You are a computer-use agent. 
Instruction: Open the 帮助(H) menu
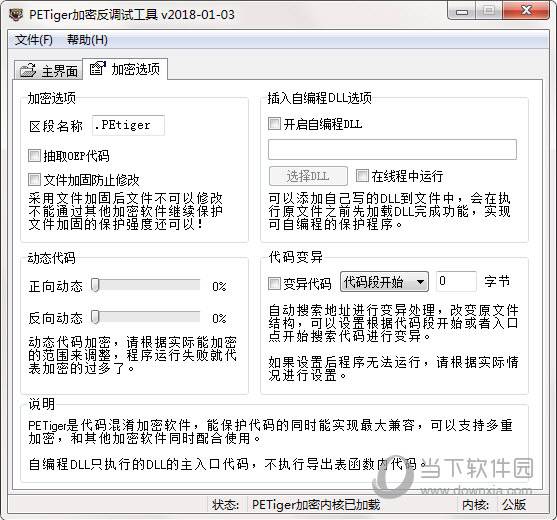pos(87,40)
